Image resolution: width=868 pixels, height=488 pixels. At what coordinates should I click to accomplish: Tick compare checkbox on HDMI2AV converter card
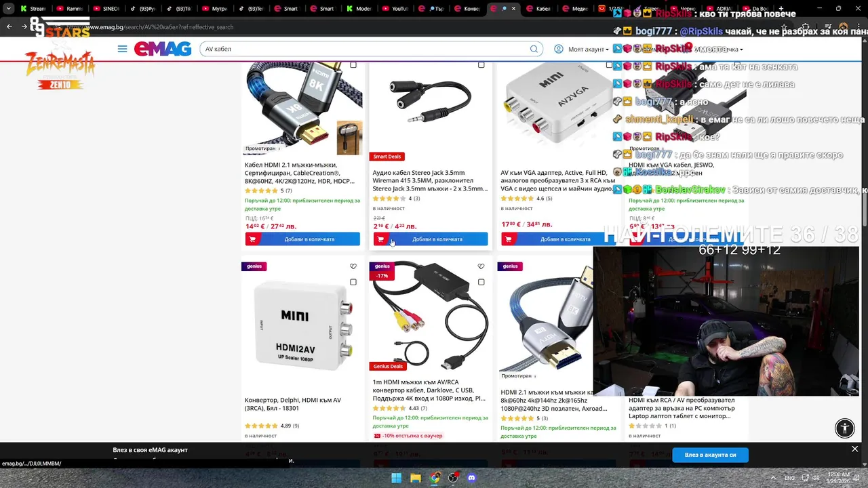(353, 282)
